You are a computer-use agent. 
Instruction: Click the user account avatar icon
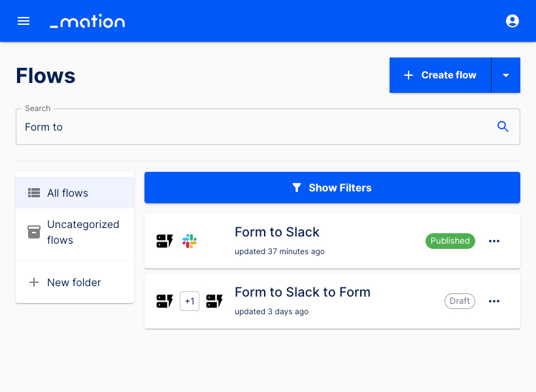(512, 21)
